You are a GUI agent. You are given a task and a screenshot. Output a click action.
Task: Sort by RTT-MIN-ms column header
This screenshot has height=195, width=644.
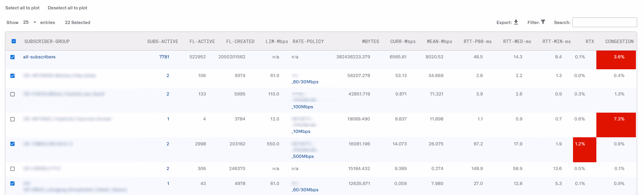(556, 41)
